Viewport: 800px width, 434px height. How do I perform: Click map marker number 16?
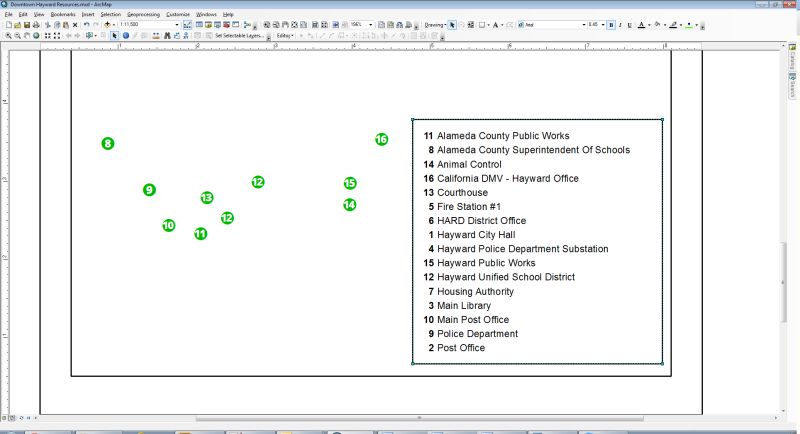[x=382, y=139]
